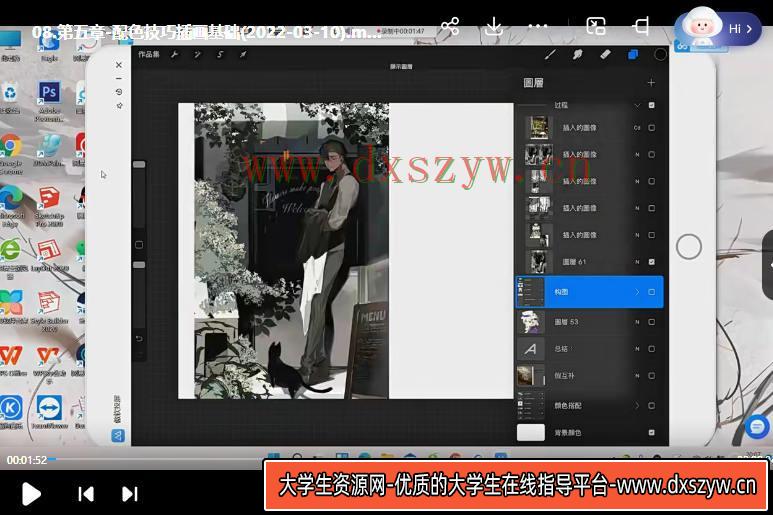Activate the Selection S-shaped tool
The width and height of the screenshot is (773, 515).
point(220,55)
